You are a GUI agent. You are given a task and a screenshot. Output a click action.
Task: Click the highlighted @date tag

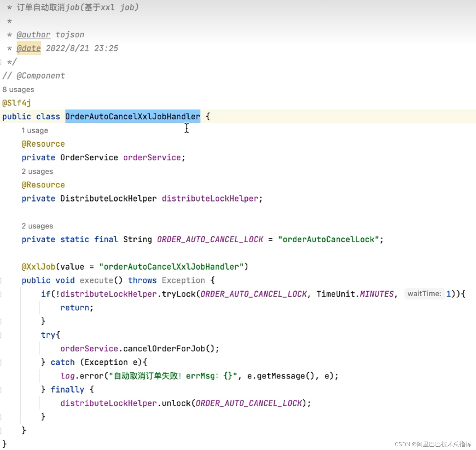tap(29, 48)
